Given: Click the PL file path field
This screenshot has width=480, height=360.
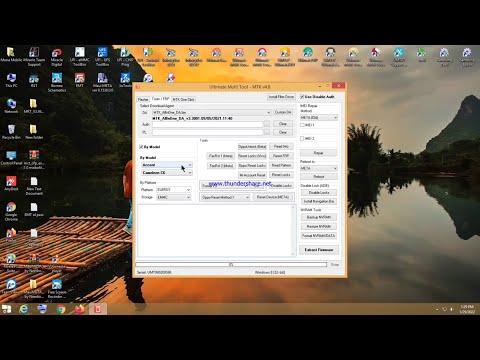Looking at the screenshot, I should point(208,132).
